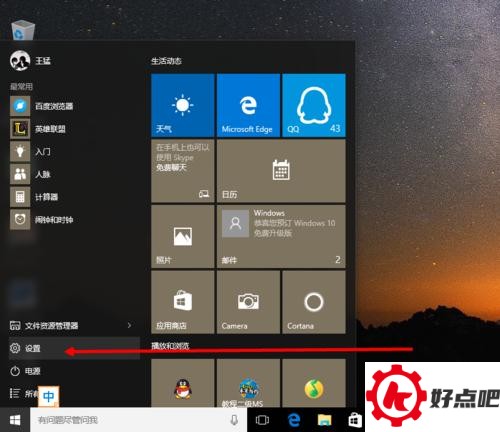Open the green QQ Music tile
Viewport: 500px width, 432px height.
(314, 383)
